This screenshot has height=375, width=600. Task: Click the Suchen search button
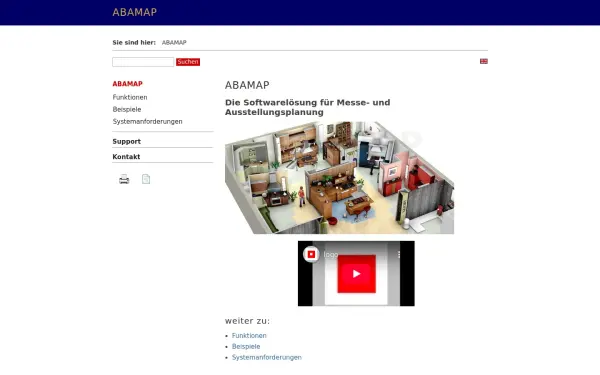pos(188,62)
